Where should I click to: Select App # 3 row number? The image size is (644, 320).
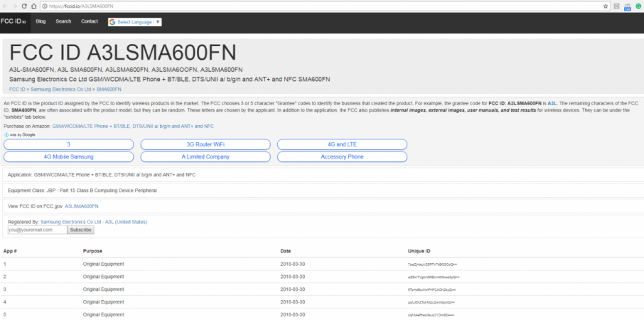point(5,289)
